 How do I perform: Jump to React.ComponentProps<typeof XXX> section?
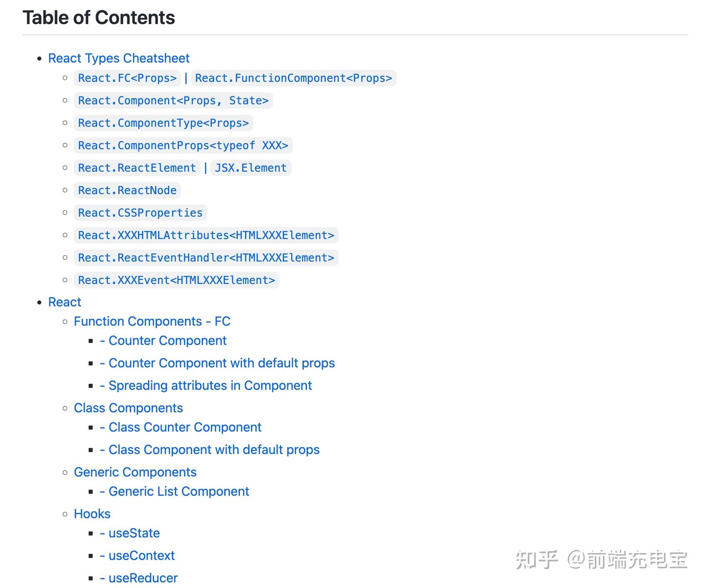point(183,146)
